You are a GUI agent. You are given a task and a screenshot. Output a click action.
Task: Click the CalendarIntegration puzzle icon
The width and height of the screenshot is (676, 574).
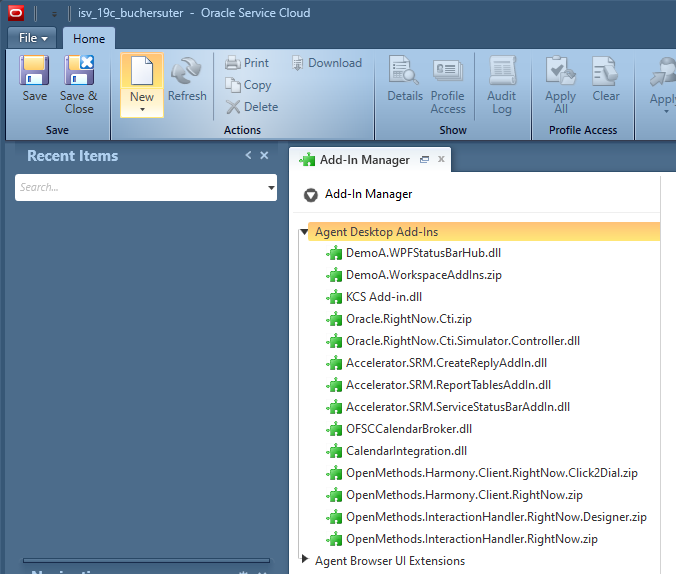pos(334,451)
